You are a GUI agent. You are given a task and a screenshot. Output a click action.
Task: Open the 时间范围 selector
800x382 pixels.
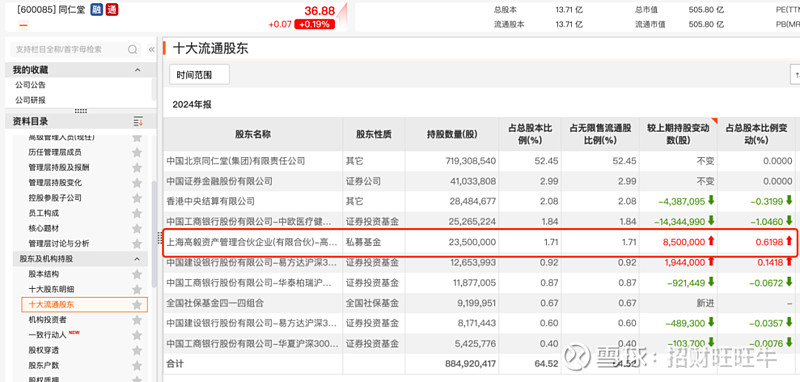[x=199, y=75]
